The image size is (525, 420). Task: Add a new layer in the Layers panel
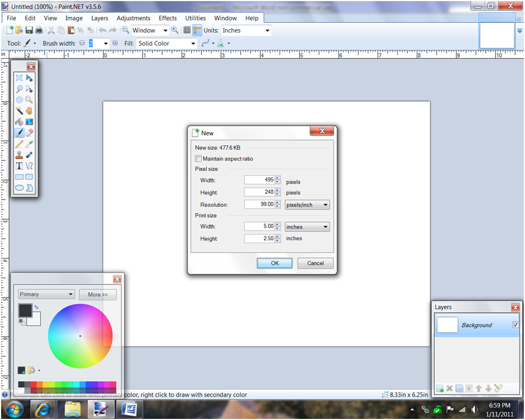(440, 388)
